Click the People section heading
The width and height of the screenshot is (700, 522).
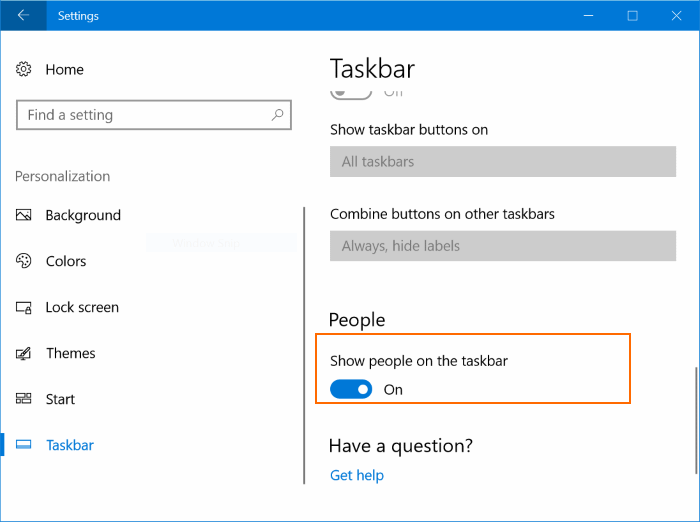pos(357,320)
